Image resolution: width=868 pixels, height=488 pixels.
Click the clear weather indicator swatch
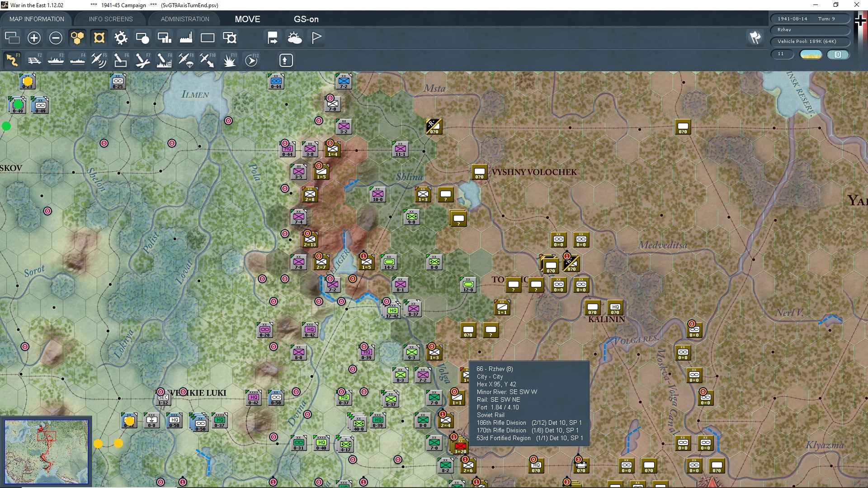point(811,54)
